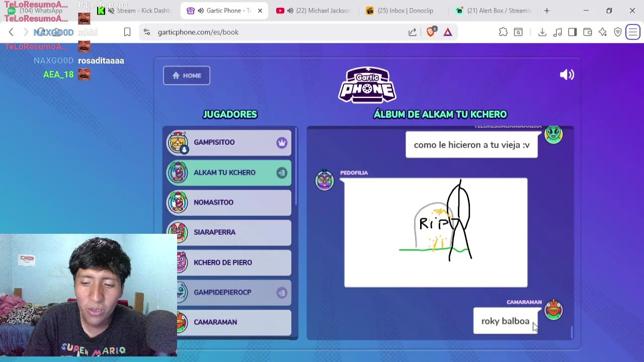
Task: Click the album panel scrollbar
Action: pyautogui.click(x=572, y=332)
